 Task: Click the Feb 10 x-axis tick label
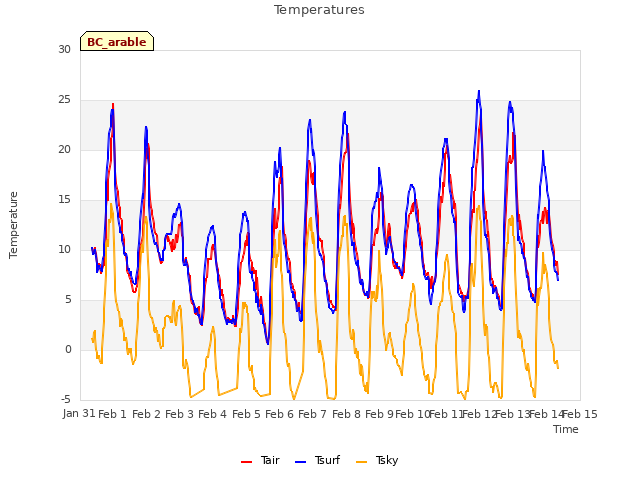(x=412, y=414)
